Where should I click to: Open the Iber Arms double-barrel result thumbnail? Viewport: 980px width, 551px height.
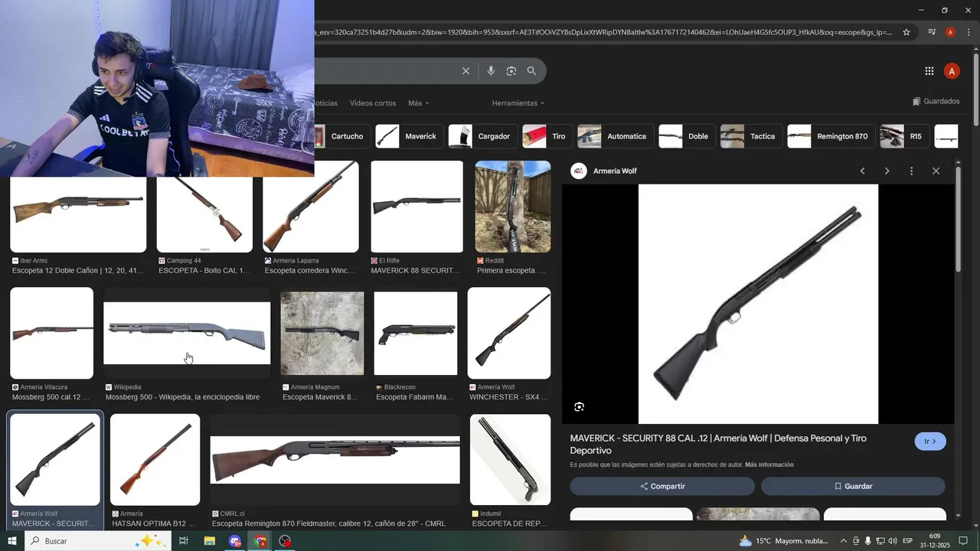tap(78, 214)
